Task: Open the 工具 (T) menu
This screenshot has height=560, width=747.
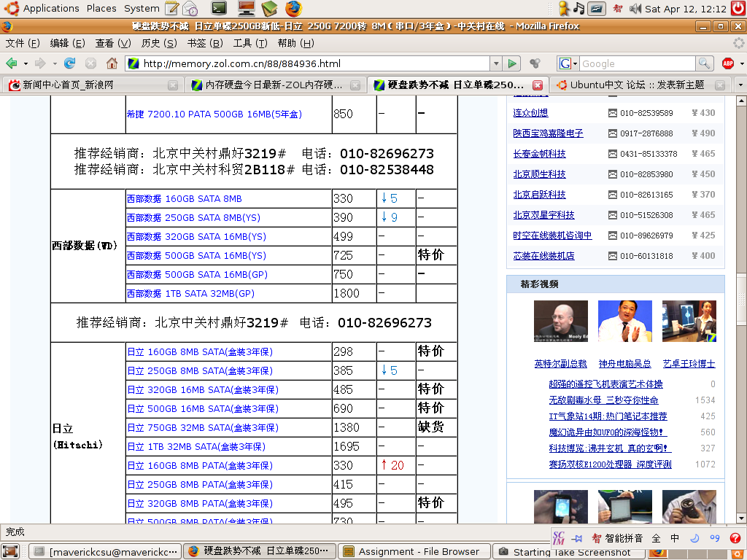Action: click(x=250, y=43)
